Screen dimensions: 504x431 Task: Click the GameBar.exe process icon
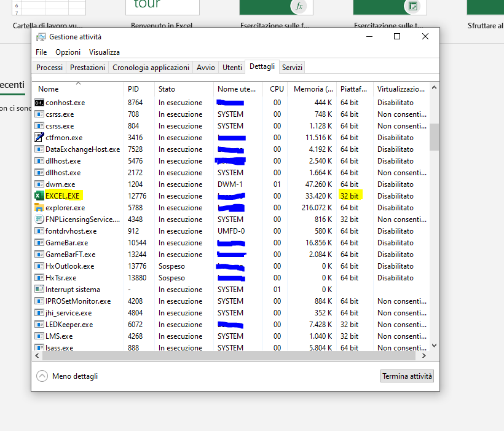point(39,242)
